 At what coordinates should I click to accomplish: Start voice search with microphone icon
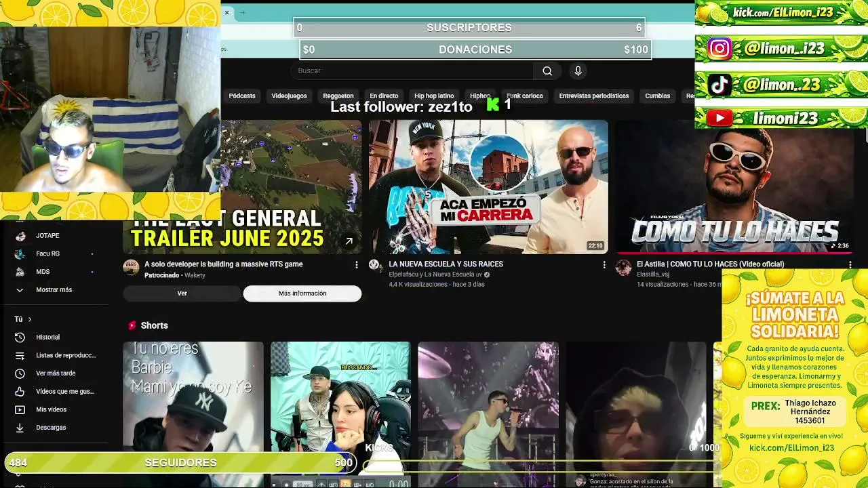click(578, 70)
